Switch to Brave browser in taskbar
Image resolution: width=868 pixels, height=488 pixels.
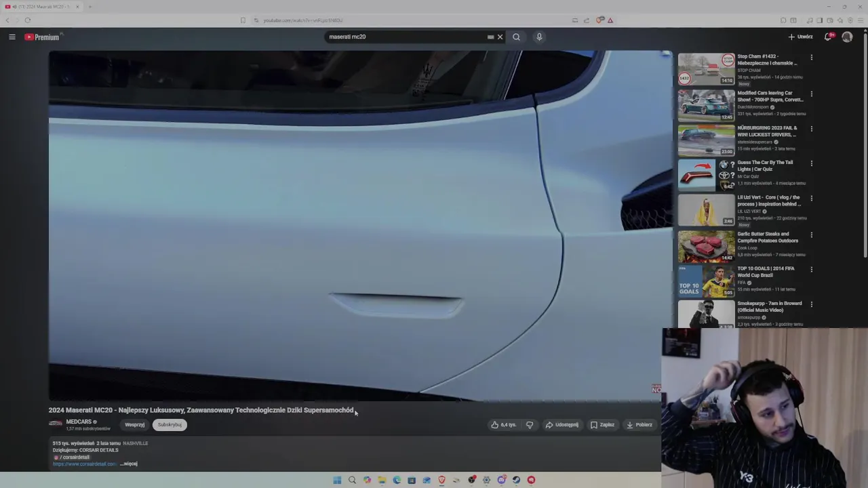click(441, 480)
